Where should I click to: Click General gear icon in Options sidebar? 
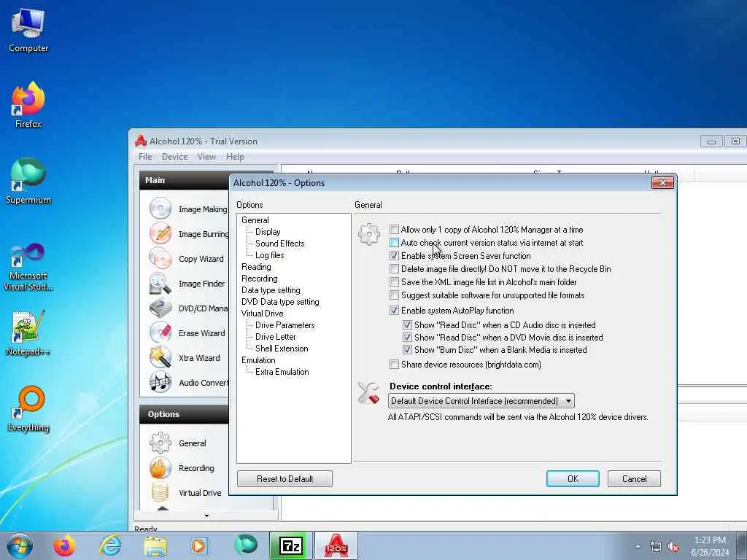pyautogui.click(x=160, y=443)
